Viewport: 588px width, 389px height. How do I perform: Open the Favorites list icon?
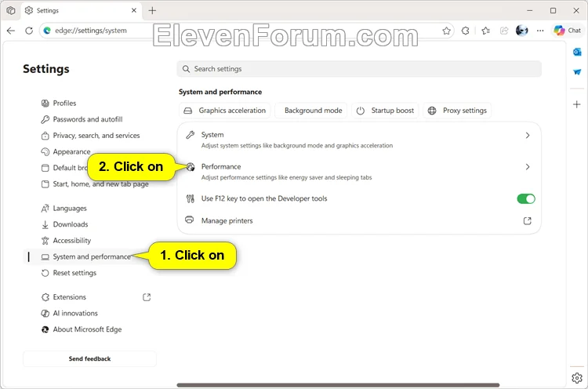tap(485, 31)
